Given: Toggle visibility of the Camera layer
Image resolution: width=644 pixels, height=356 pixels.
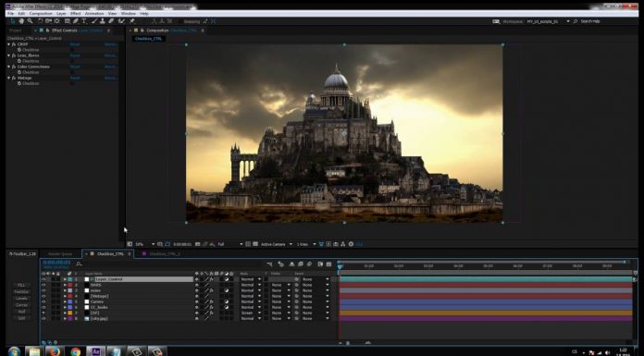Looking at the screenshot, I should (43, 301).
